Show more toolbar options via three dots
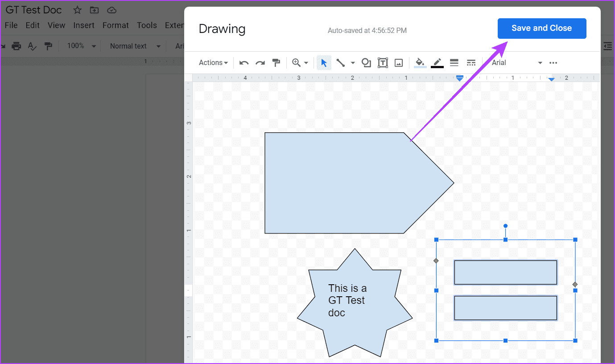Image resolution: width=615 pixels, height=364 pixels. coord(553,63)
